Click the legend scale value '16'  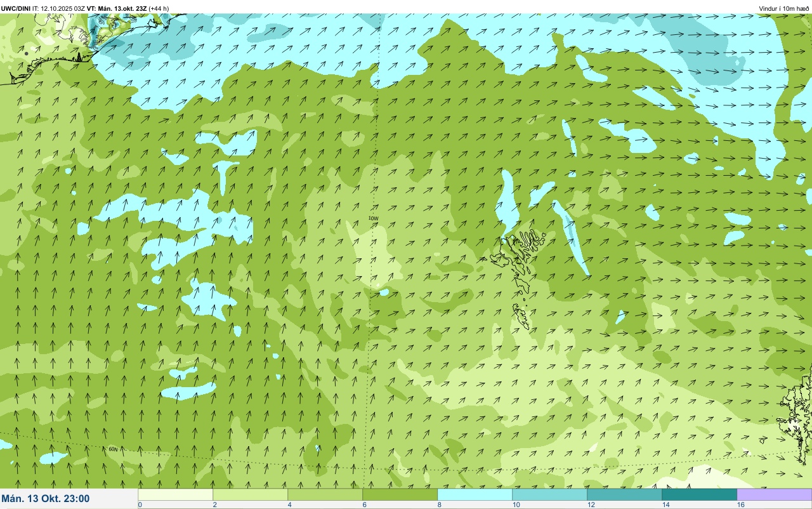[x=740, y=505]
